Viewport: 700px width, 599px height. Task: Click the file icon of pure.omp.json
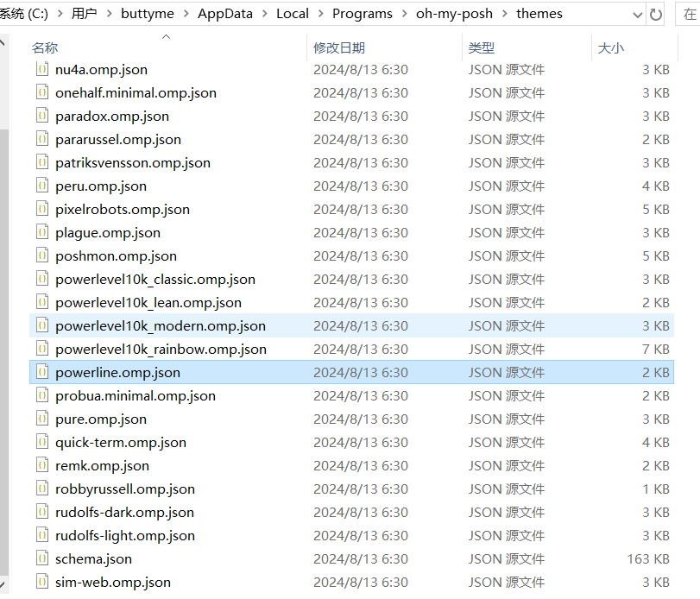pos(41,419)
